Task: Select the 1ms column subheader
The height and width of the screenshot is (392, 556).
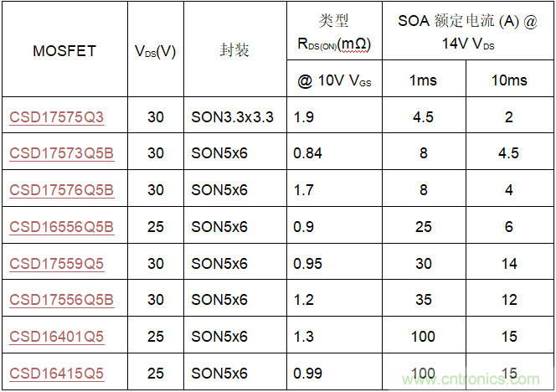Action: [x=423, y=80]
